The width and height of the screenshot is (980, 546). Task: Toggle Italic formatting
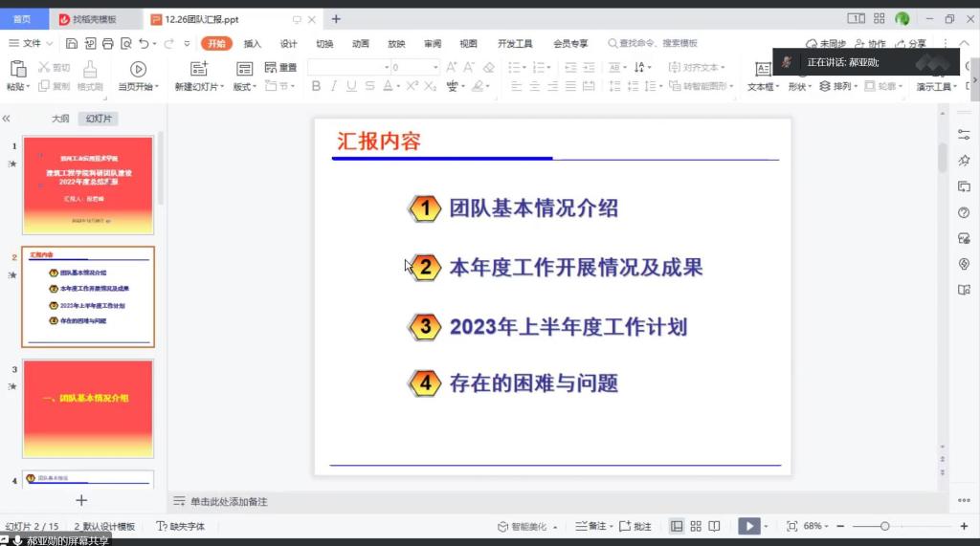(x=334, y=86)
